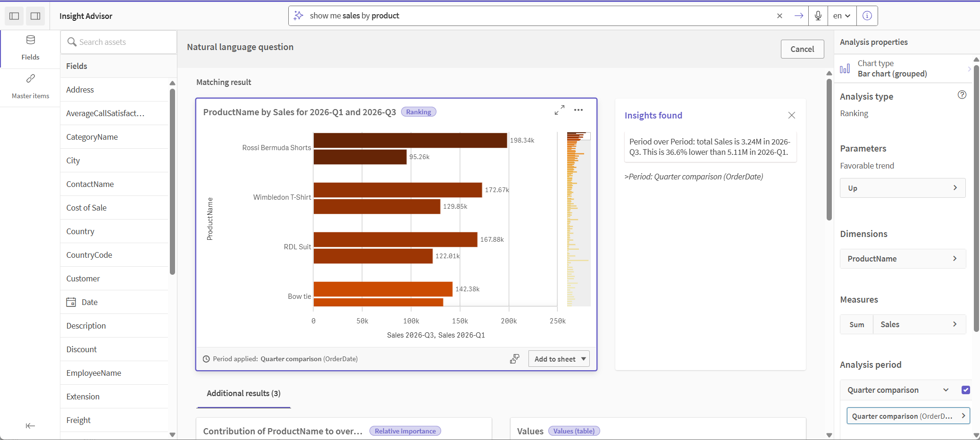Open the Add to sheet dropdown arrow
Image resolution: width=980 pixels, height=440 pixels.
pyautogui.click(x=584, y=359)
